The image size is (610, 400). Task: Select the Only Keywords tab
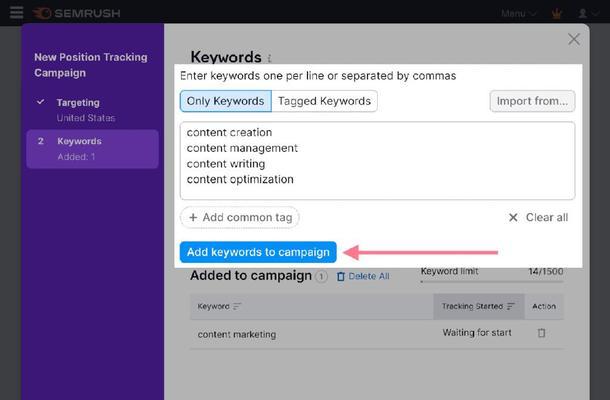point(226,101)
